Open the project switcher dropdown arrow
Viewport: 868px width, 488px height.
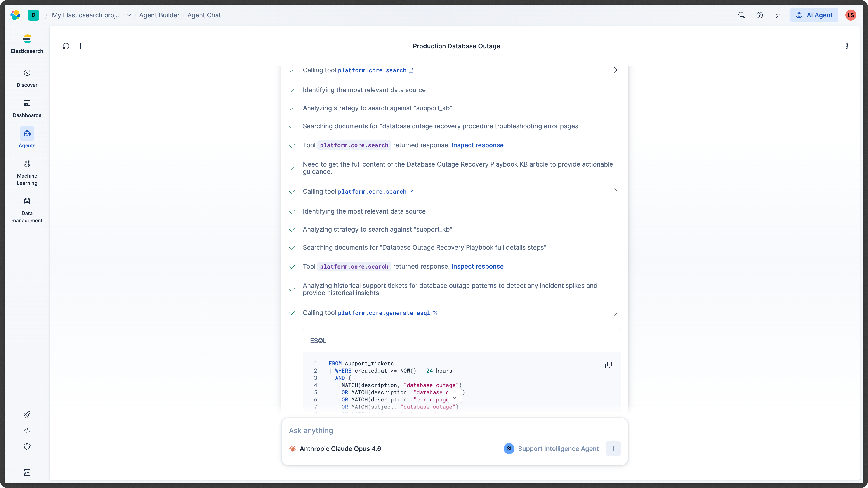129,15
